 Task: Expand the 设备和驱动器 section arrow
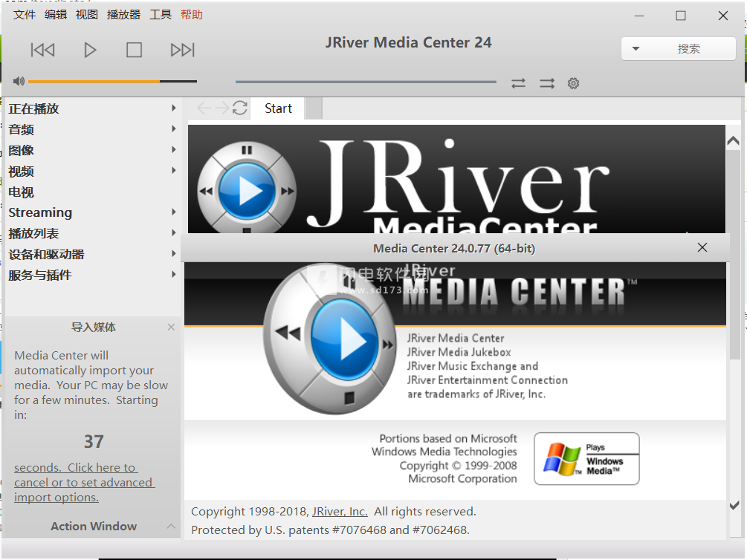point(174,254)
